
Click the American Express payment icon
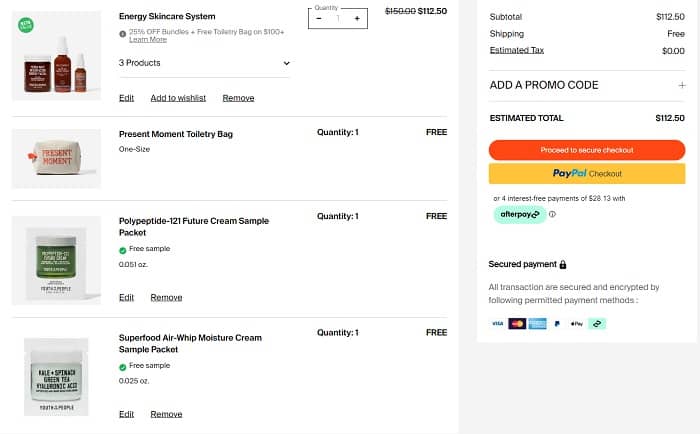tap(537, 324)
